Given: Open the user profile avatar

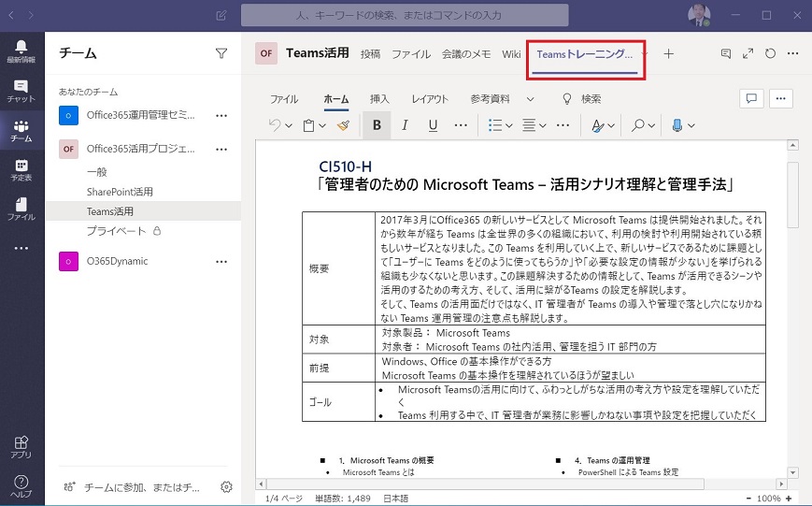Looking at the screenshot, I should [x=699, y=15].
